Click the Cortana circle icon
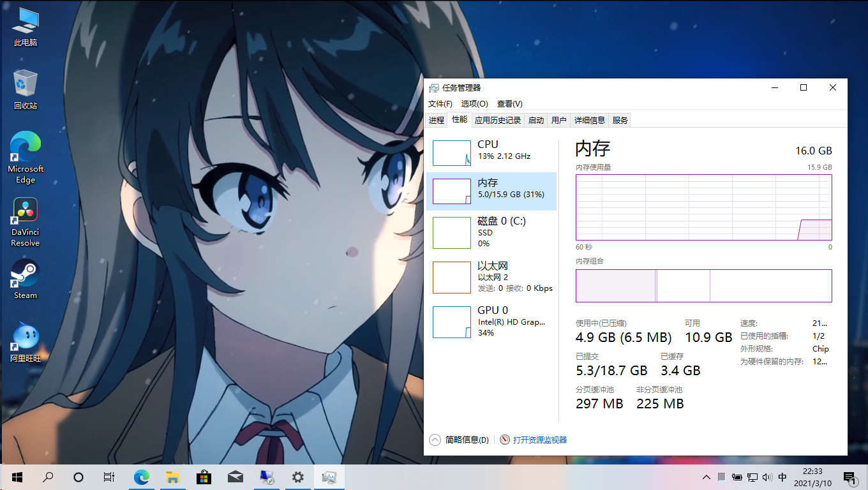Image resolution: width=868 pixels, height=490 pixels. tap(79, 477)
